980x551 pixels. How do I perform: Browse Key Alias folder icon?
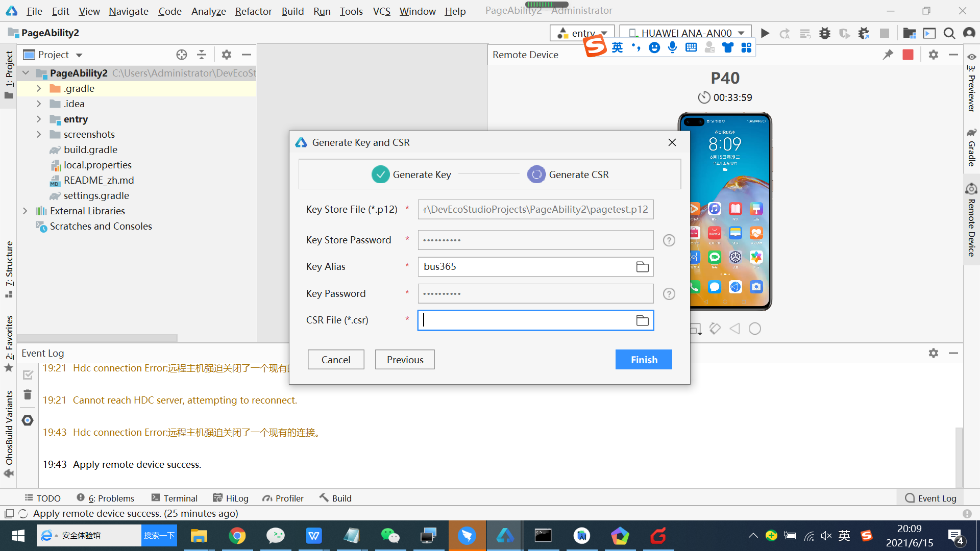click(642, 267)
